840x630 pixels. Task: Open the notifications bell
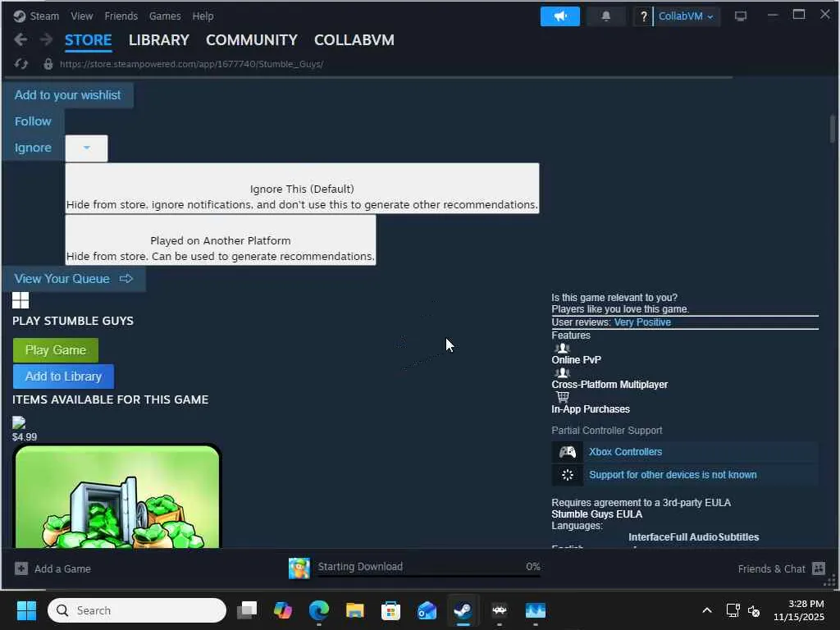tap(606, 16)
